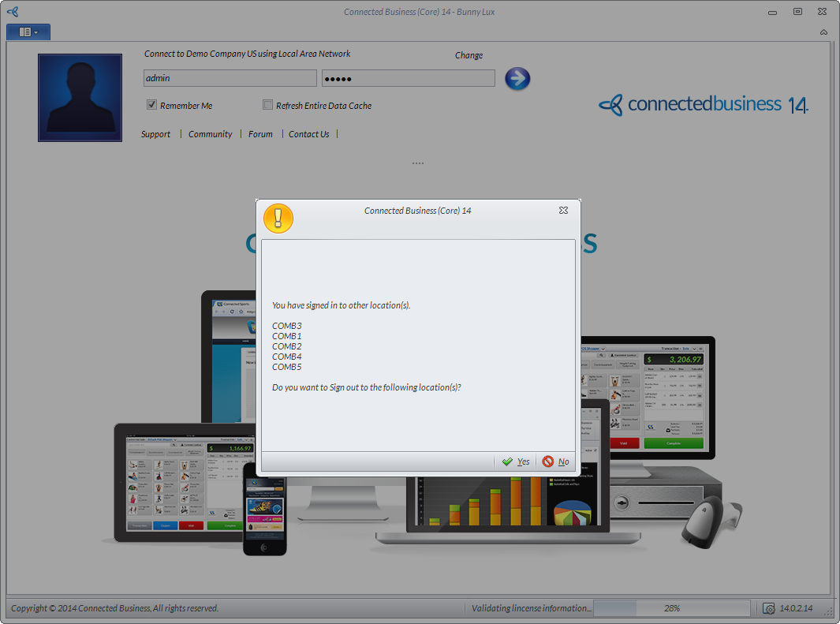This screenshot has width=840, height=624.
Task: Click the admin username field
Action: pos(230,78)
